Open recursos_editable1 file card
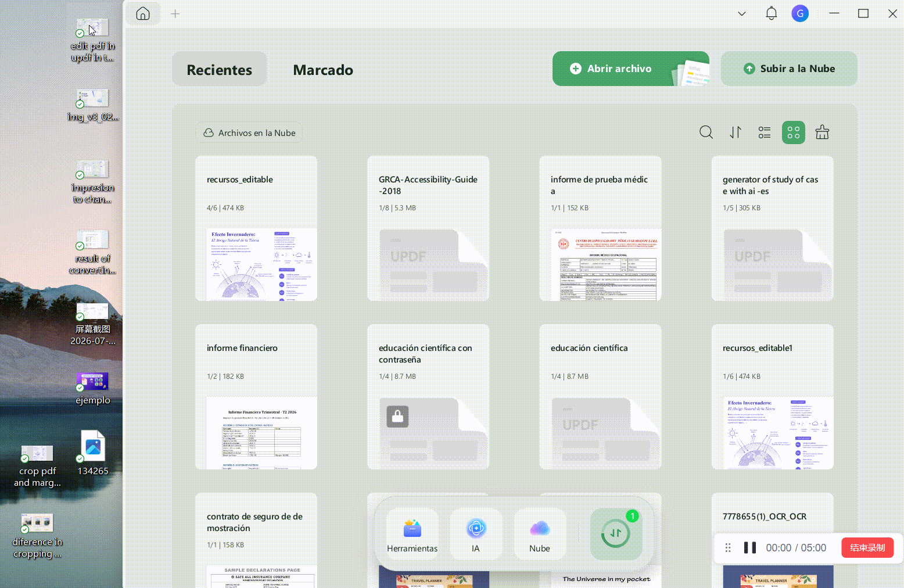 click(x=773, y=397)
